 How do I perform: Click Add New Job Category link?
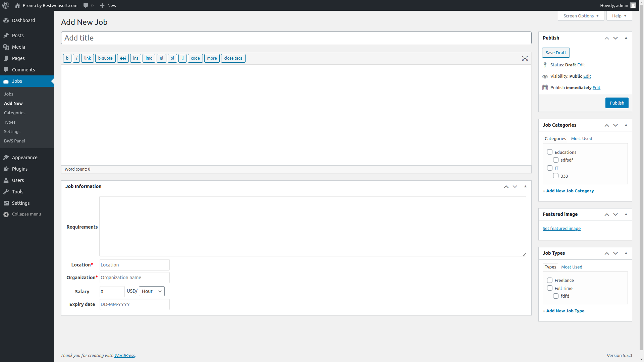coord(568,191)
